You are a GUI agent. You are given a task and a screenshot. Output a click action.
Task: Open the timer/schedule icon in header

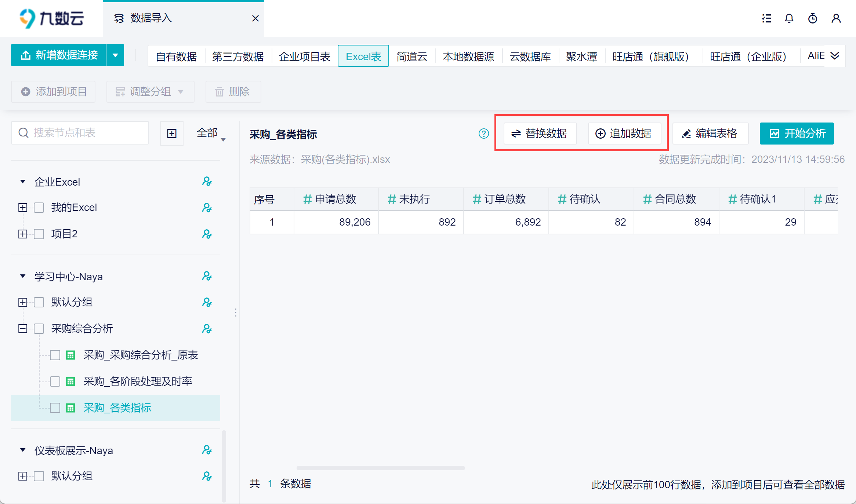click(813, 18)
